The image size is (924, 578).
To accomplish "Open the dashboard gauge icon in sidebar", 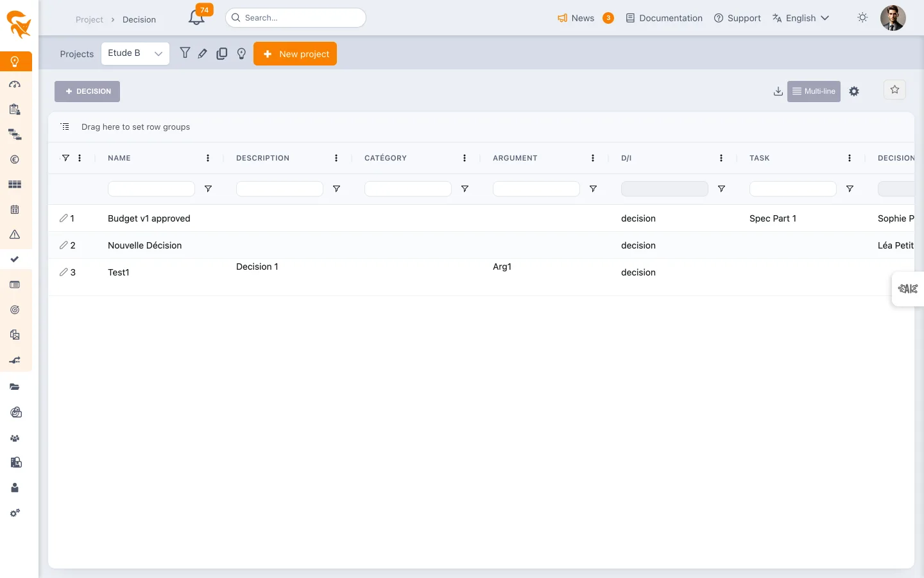I will point(15,85).
